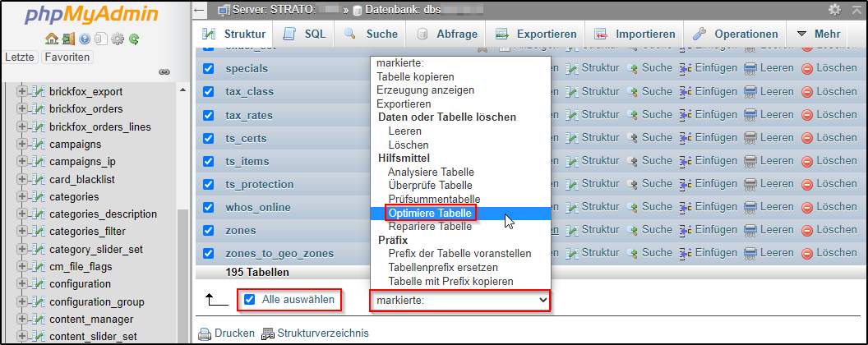Select Tabelle kopieren option
The height and width of the screenshot is (345, 868).
460,76
